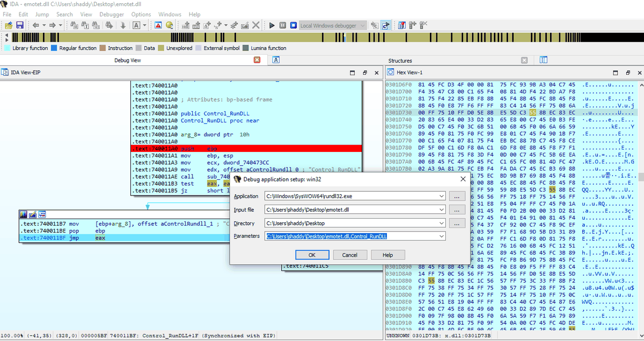Expand the Input file combo box
Image resolution: width=644 pixels, height=341 pixels.
[x=441, y=209]
